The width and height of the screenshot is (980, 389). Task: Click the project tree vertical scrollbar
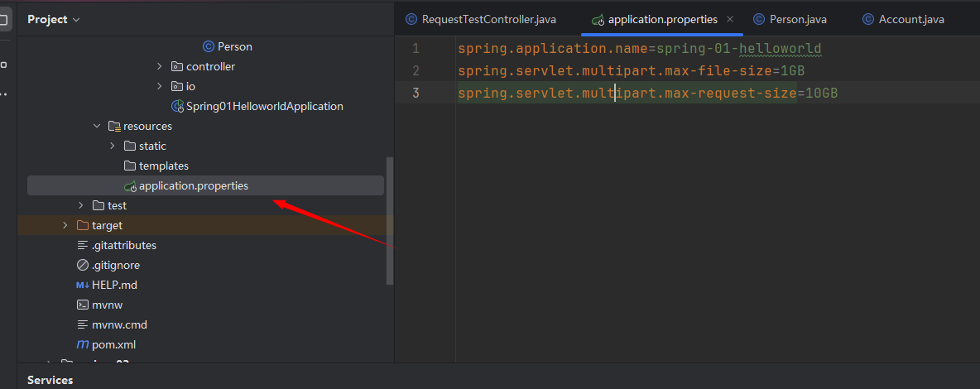coord(390,220)
